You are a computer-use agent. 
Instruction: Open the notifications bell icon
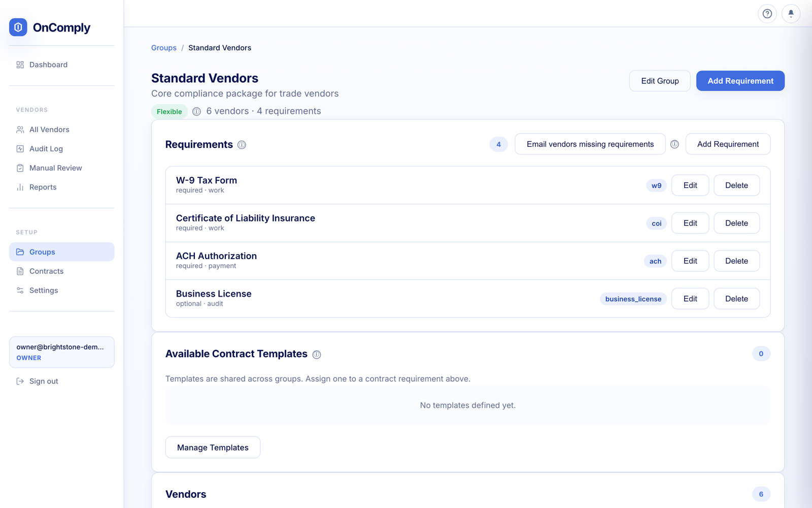[791, 14]
